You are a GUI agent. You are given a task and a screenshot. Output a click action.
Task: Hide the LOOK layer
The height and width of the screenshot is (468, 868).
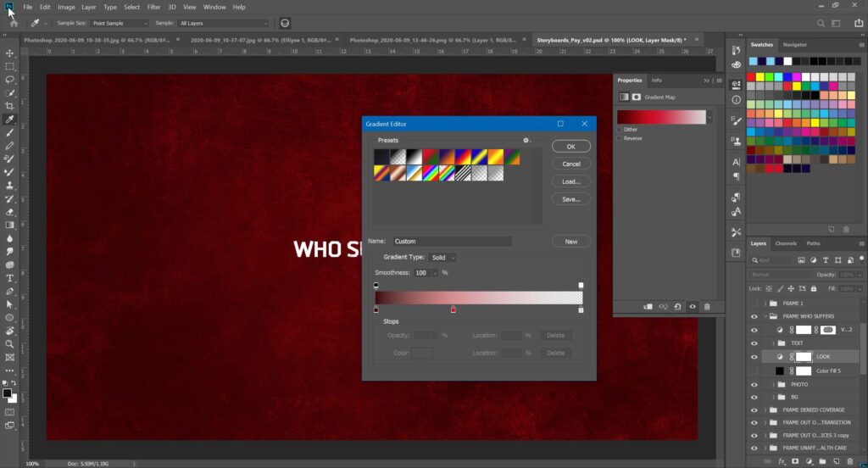click(754, 357)
